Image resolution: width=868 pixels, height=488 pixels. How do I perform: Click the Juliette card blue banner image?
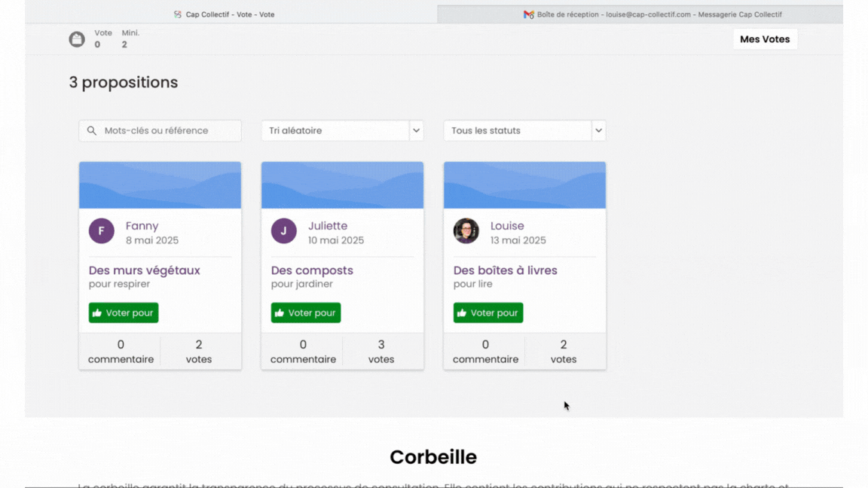click(342, 185)
